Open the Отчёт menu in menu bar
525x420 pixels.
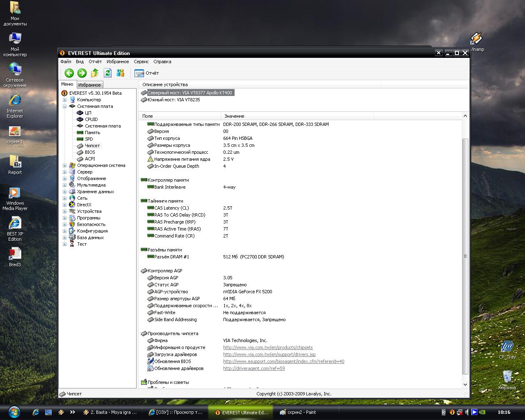[95, 62]
